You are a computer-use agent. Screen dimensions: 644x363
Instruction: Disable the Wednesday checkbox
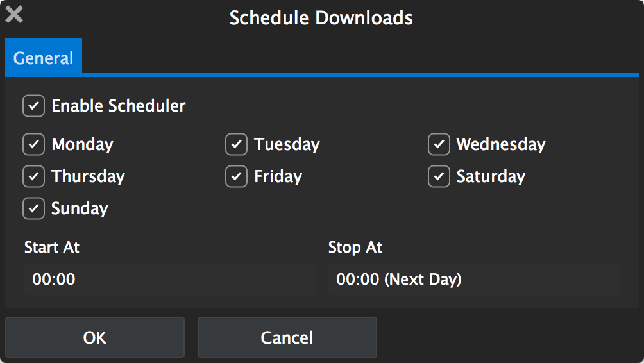pos(439,144)
